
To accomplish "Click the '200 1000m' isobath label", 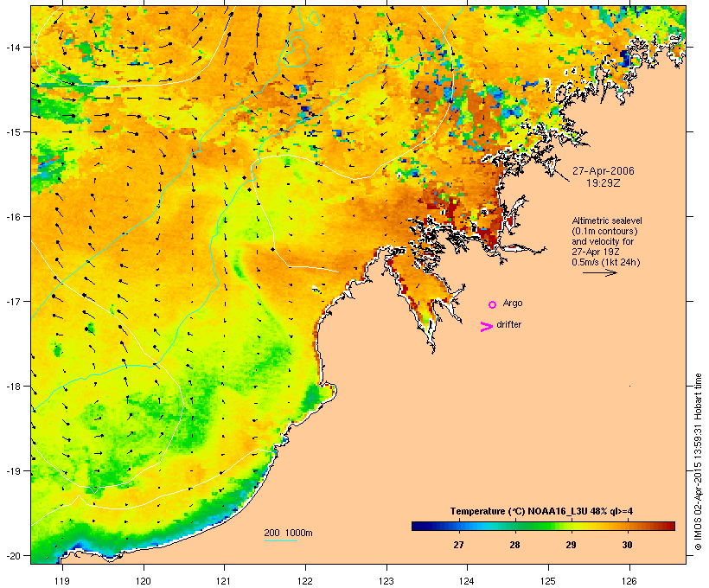I will (x=288, y=533).
